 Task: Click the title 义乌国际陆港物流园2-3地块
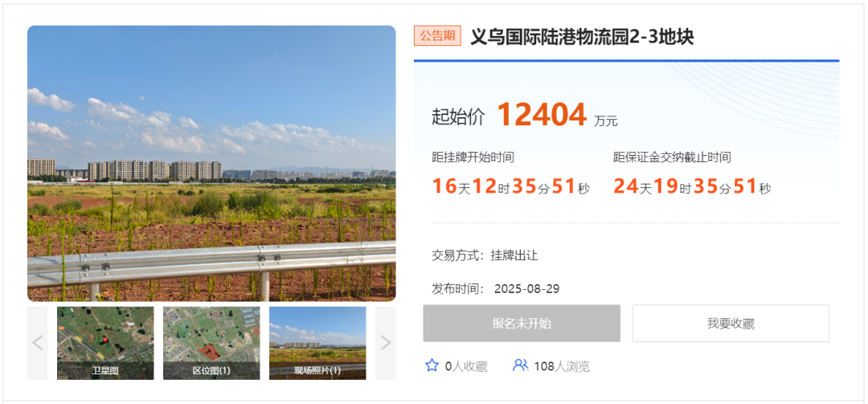[x=582, y=36]
